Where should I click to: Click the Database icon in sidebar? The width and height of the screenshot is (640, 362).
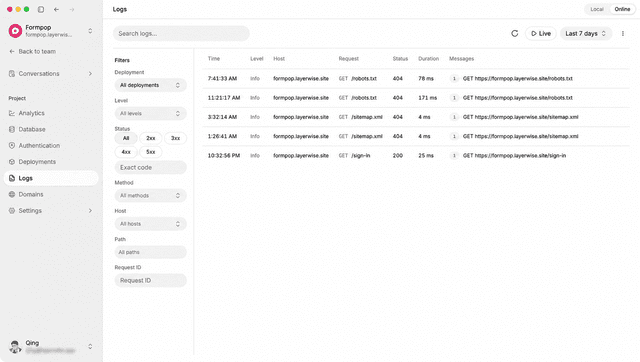12,129
